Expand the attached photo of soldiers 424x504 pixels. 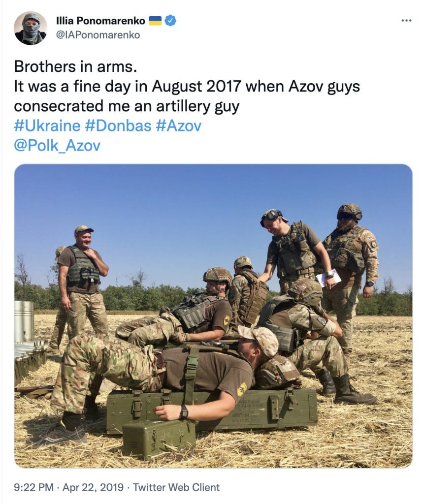213,316
